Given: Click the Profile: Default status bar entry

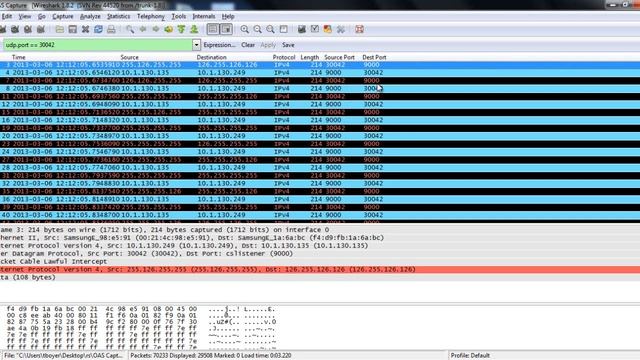Looking at the screenshot, I should pos(470,356).
